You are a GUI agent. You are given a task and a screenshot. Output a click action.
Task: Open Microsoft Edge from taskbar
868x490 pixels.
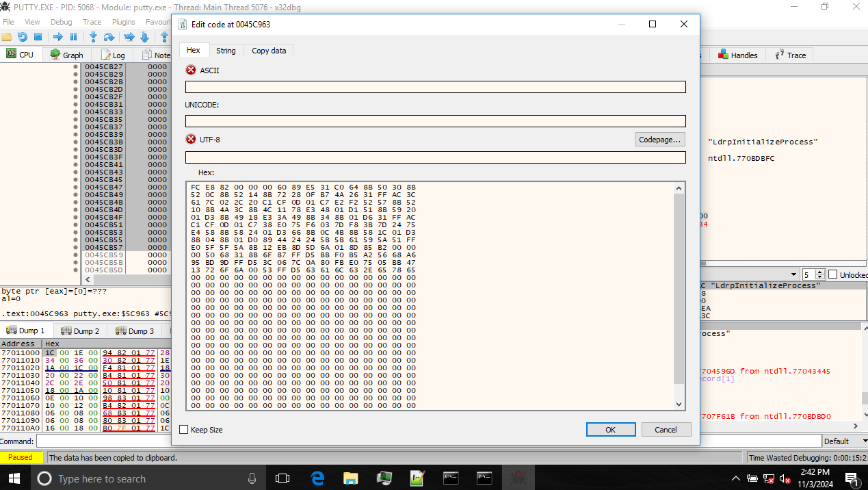click(317, 478)
